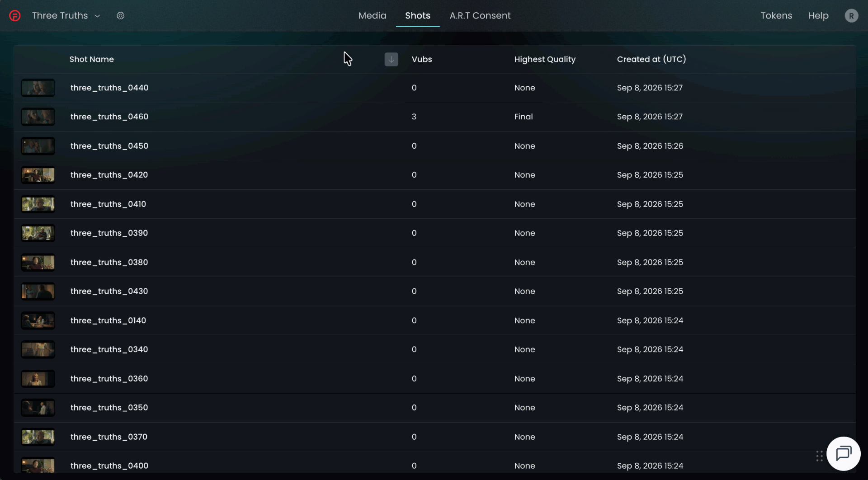Open thumbnail for three_truths_0460

coord(38,117)
